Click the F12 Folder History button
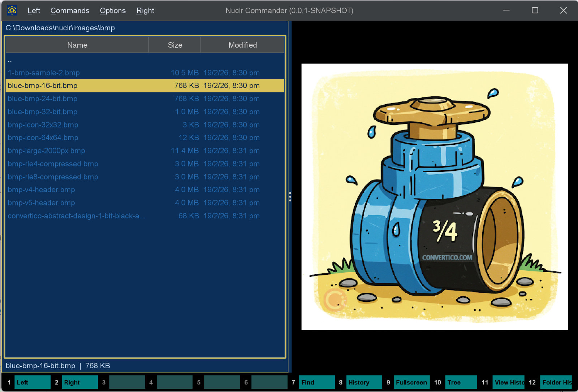Screen dimensions: 578x392 [x=556, y=382]
